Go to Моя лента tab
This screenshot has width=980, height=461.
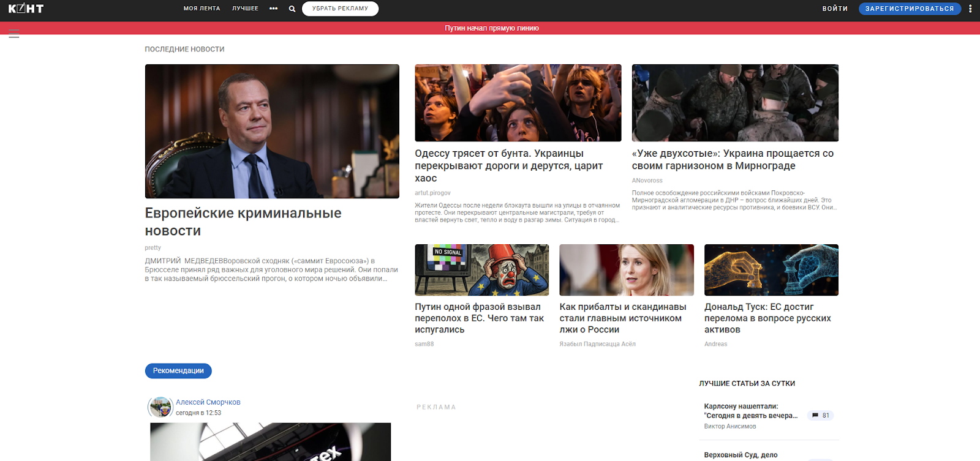(x=202, y=9)
